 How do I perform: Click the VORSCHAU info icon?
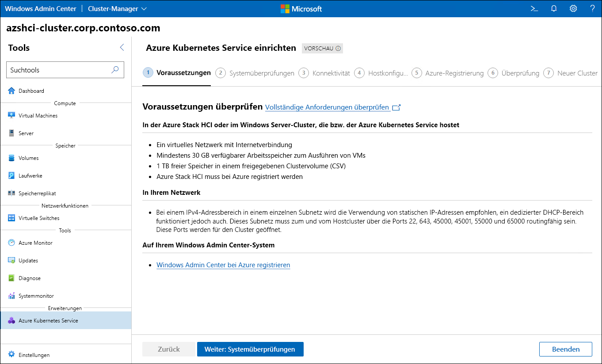point(338,49)
